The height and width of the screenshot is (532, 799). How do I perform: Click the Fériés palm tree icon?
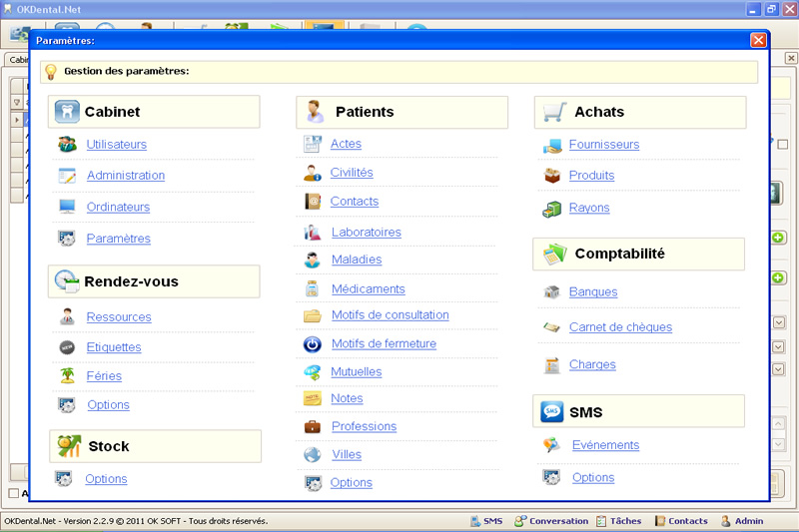[67, 375]
